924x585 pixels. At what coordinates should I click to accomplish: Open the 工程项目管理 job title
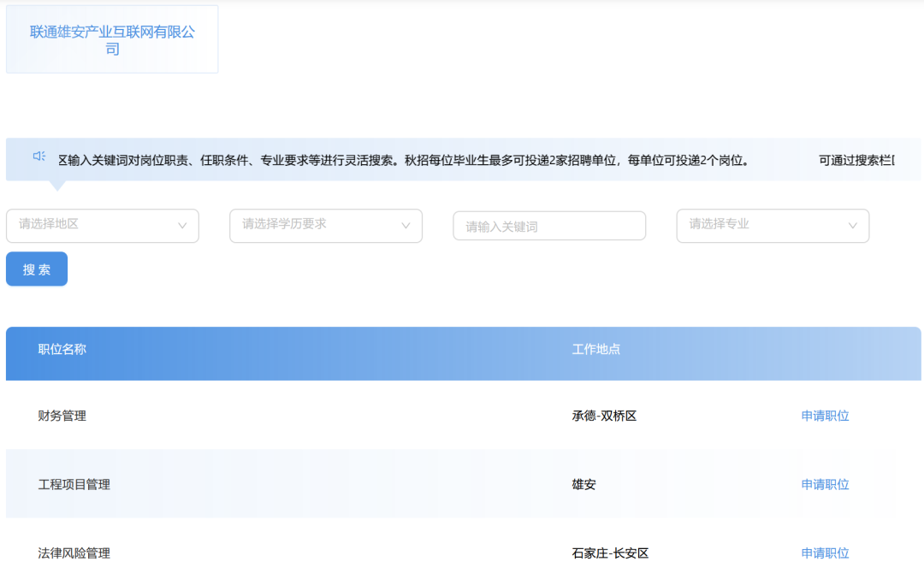[74, 484]
